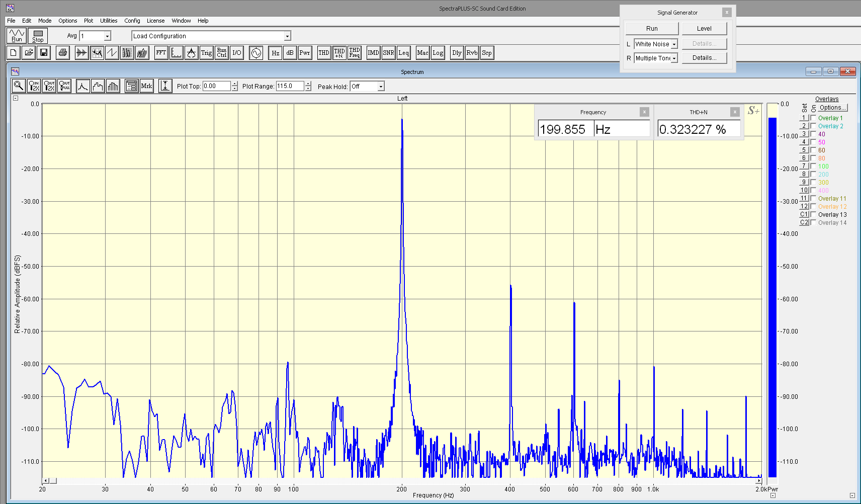861x504 pixels.
Task: Open the Spectrogram view icon
Action: pos(127,52)
